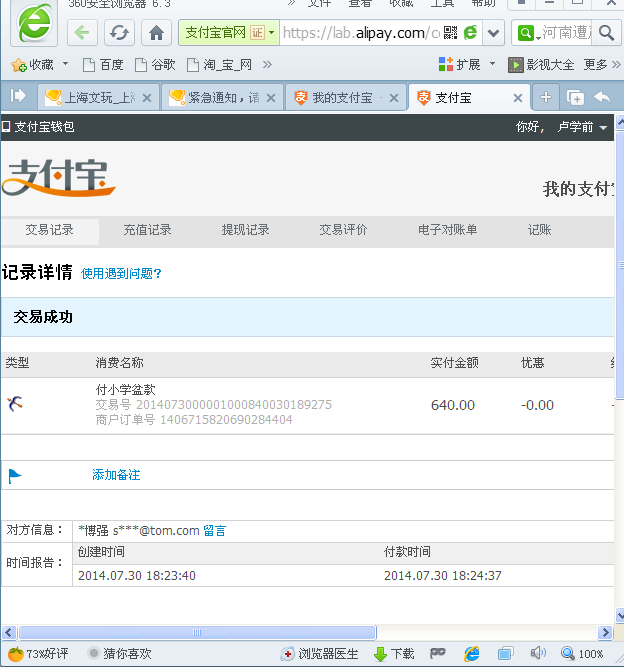This screenshot has width=624, height=667.
Task: Show more bookmarks chevron after 淘_宝_网
Action: pyautogui.click(x=267, y=65)
